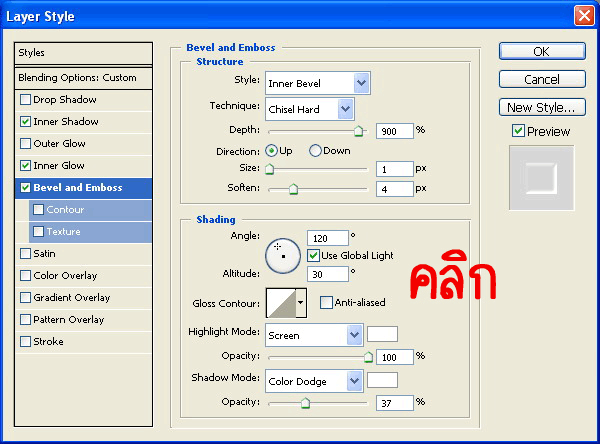Click the Depth slider handle
Viewport: 600px width, 444px height.
click(x=359, y=130)
